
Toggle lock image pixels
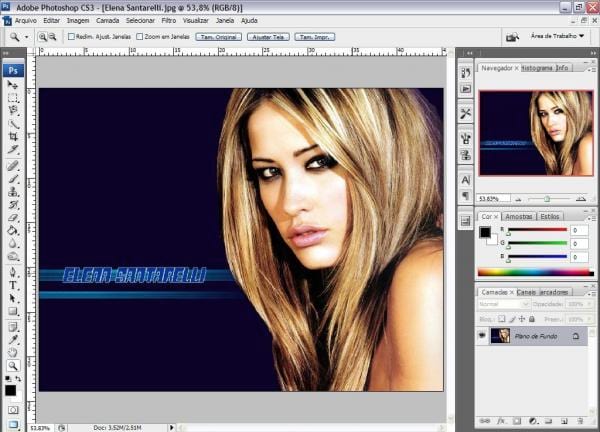pos(512,319)
